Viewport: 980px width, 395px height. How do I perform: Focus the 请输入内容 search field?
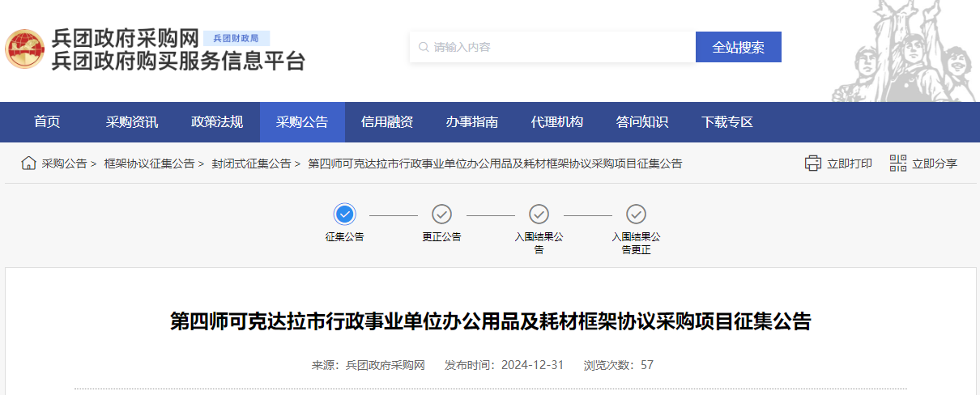pos(559,47)
